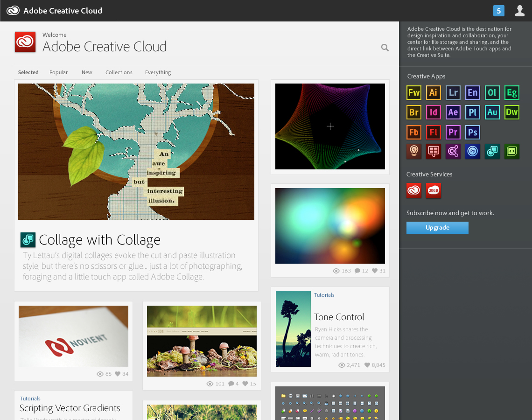Launch the Dreamweaver (Dw) app icon
Image resolution: width=532 pixels, height=420 pixels.
pyautogui.click(x=512, y=112)
